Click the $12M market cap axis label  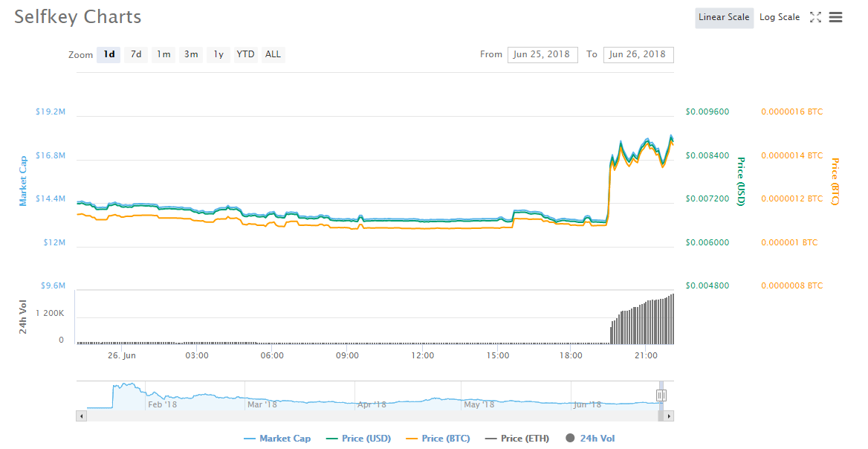pyautogui.click(x=54, y=242)
